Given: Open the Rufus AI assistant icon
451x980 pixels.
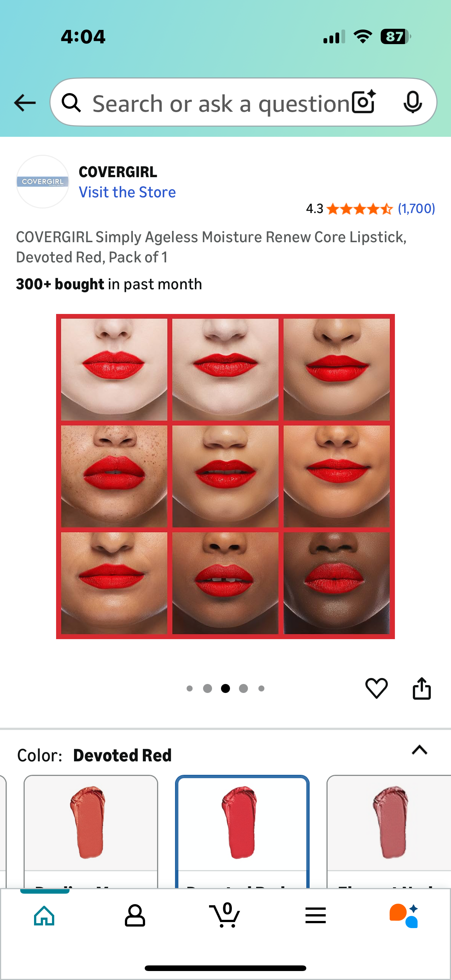Looking at the screenshot, I should pos(404,915).
